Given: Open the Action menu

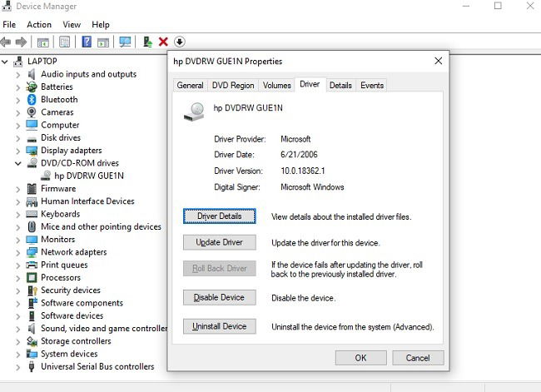Looking at the screenshot, I should [x=39, y=24].
